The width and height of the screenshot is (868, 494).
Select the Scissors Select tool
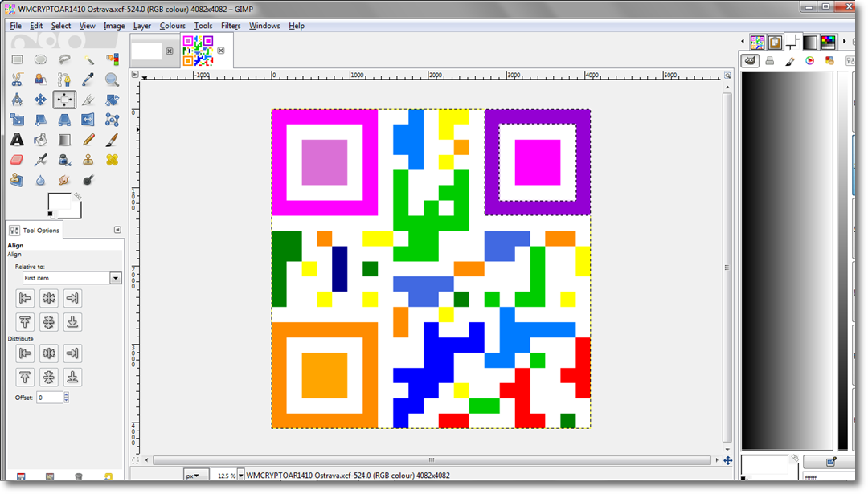[17, 80]
